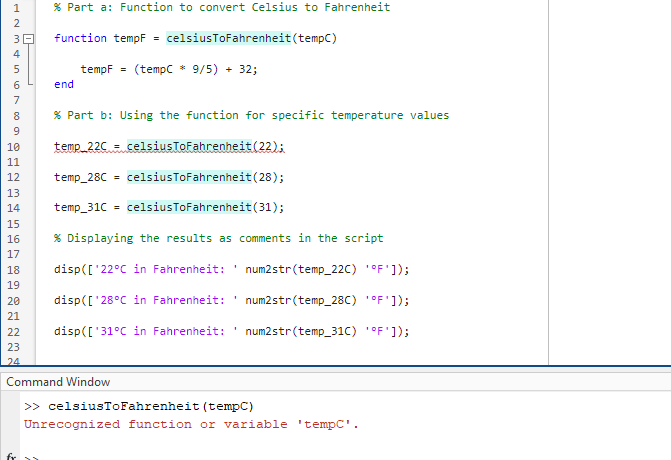Click the 'Part b' comment line

click(251, 115)
